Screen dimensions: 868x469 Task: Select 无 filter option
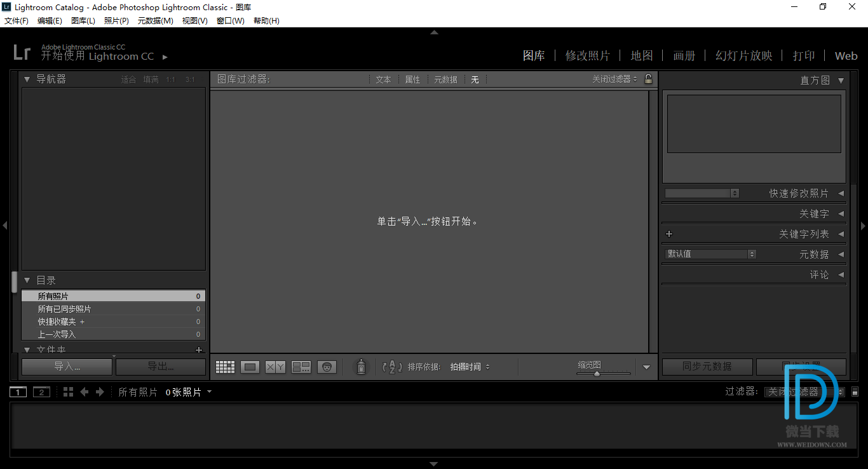pyautogui.click(x=475, y=79)
